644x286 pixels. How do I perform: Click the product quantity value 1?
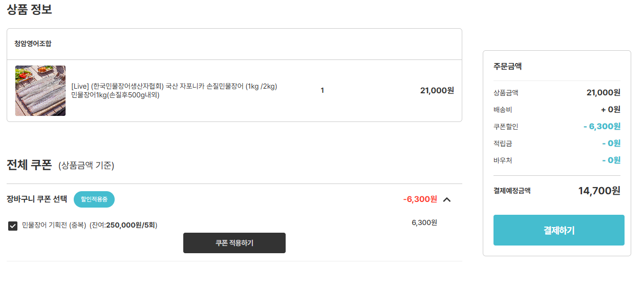[323, 91]
